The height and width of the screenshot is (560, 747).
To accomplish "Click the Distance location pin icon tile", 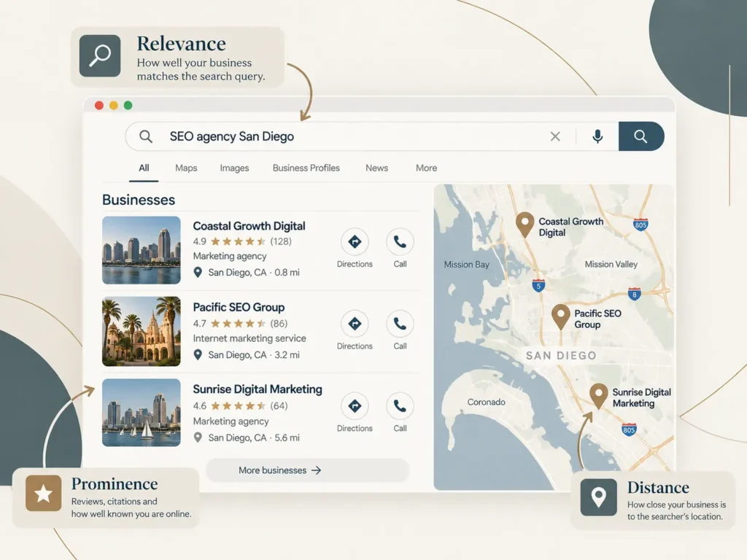I will (x=598, y=497).
